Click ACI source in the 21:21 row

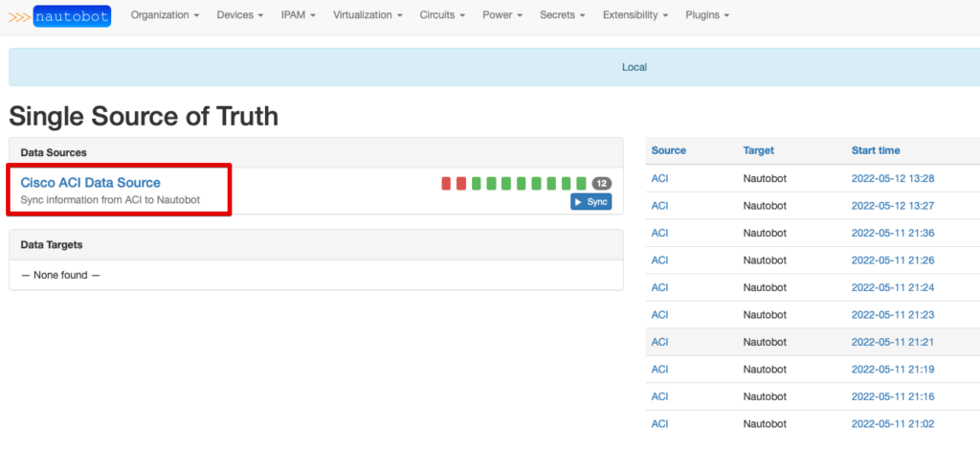coord(659,342)
